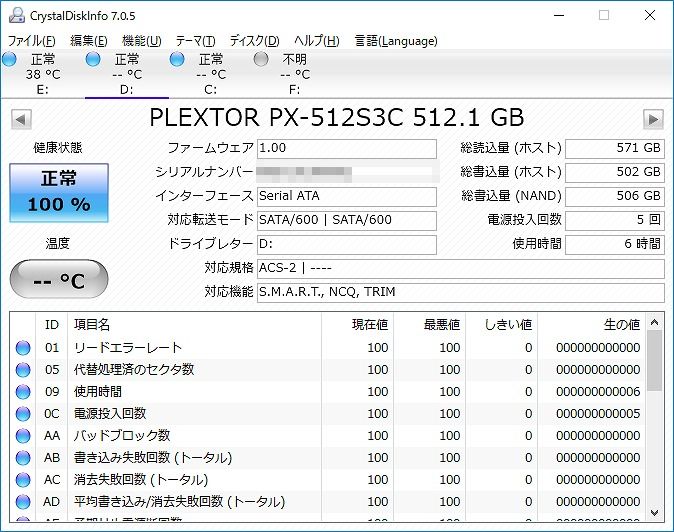Click the temperature -- °C indicator
This screenshot has width=674, height=532.
point(59,279)
